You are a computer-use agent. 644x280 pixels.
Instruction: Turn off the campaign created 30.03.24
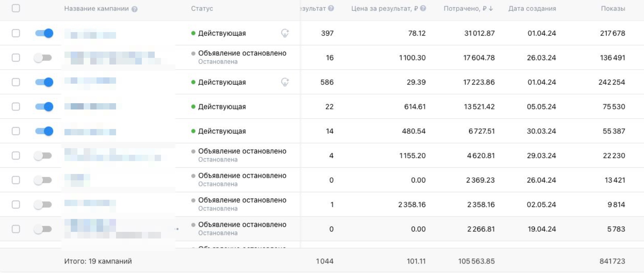44,131
